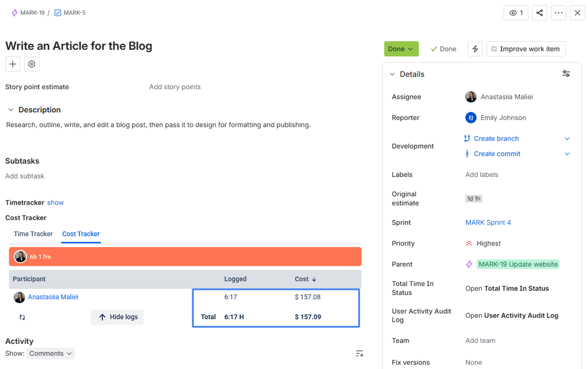Change the activity sort order icon
This screenshot has width=588, height=369.
point(360,353)
